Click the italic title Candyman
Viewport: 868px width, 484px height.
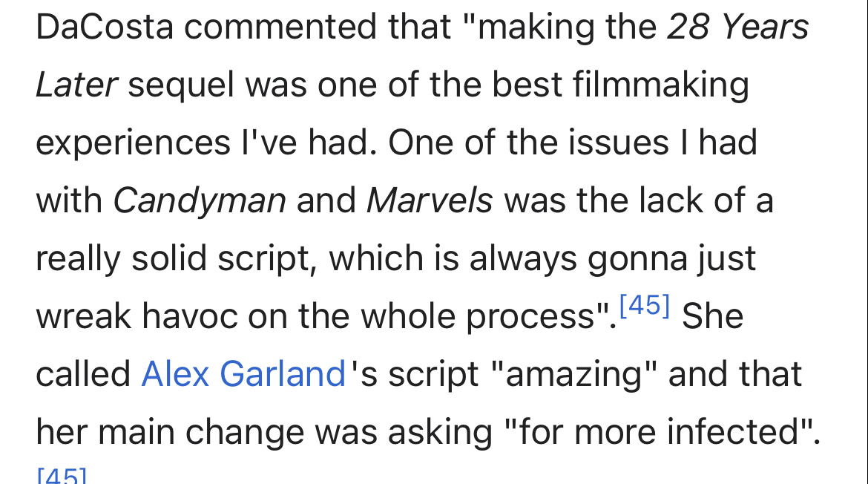click(199, 200)
